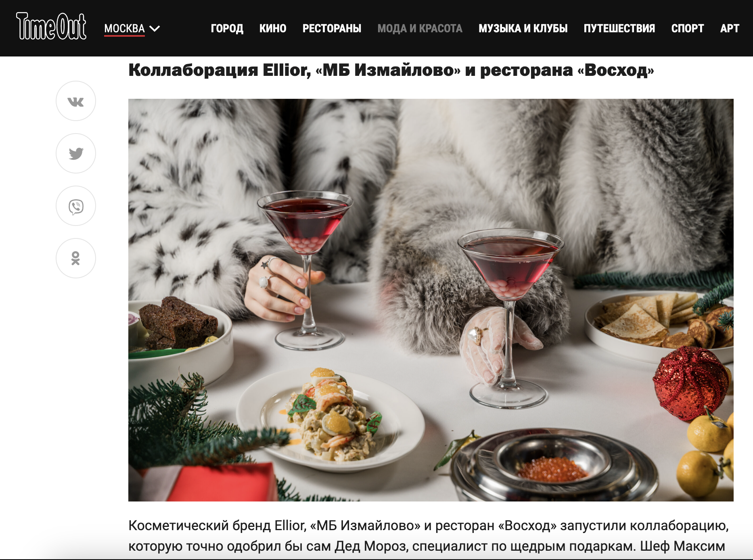Share article via Viber icon
753x560 pixels.
point(76,206)
